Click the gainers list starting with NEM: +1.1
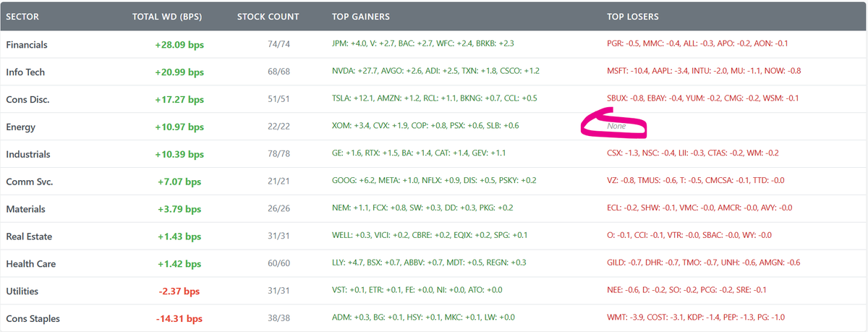The height and width of the screenshot is (332, 868). coord(422,209)
